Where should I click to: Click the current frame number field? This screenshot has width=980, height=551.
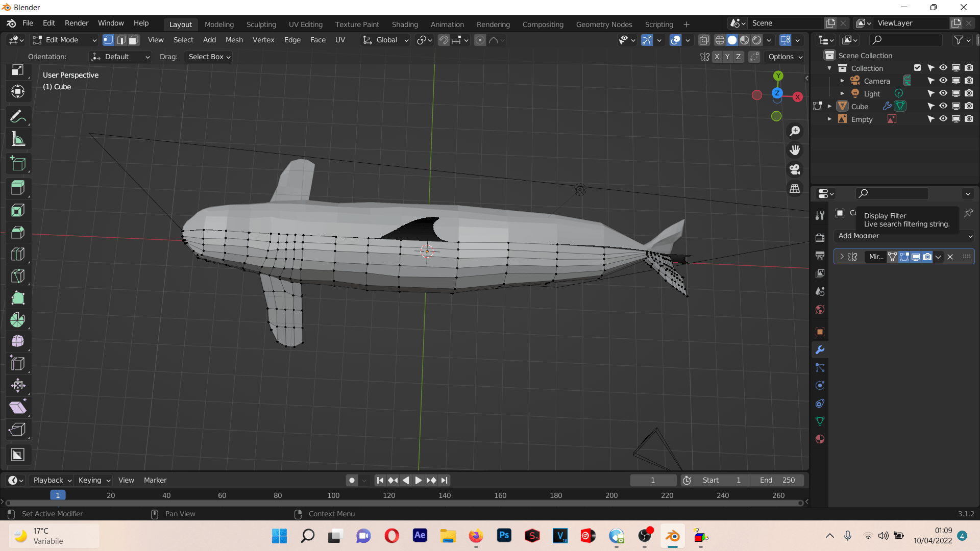click(x=653, y=480)
